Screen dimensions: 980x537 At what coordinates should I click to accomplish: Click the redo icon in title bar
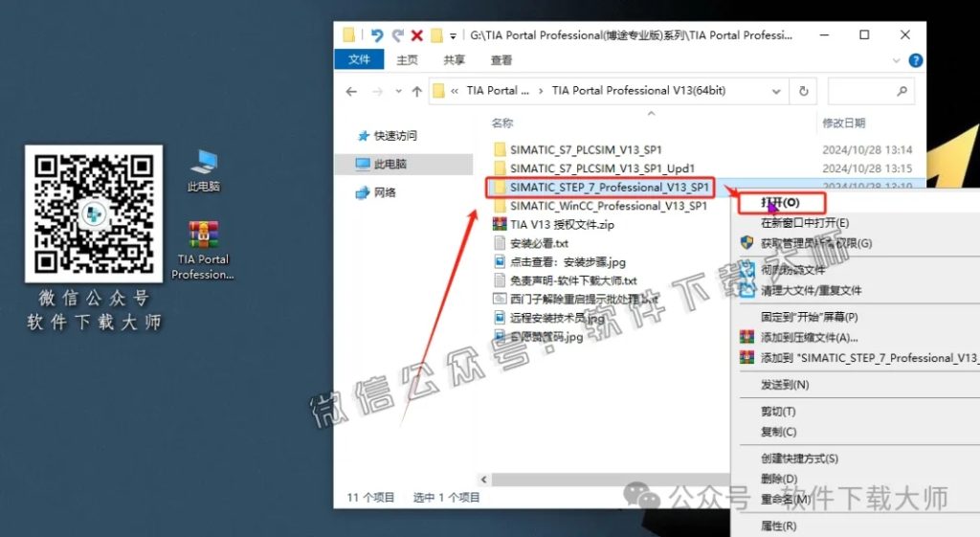click(x=397, y=35)
